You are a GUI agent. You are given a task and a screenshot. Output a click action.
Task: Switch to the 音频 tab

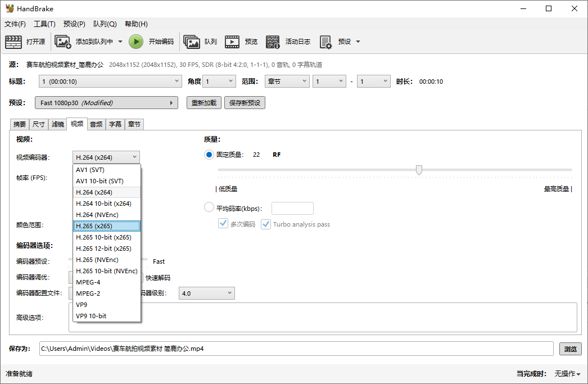click(96, 124)
